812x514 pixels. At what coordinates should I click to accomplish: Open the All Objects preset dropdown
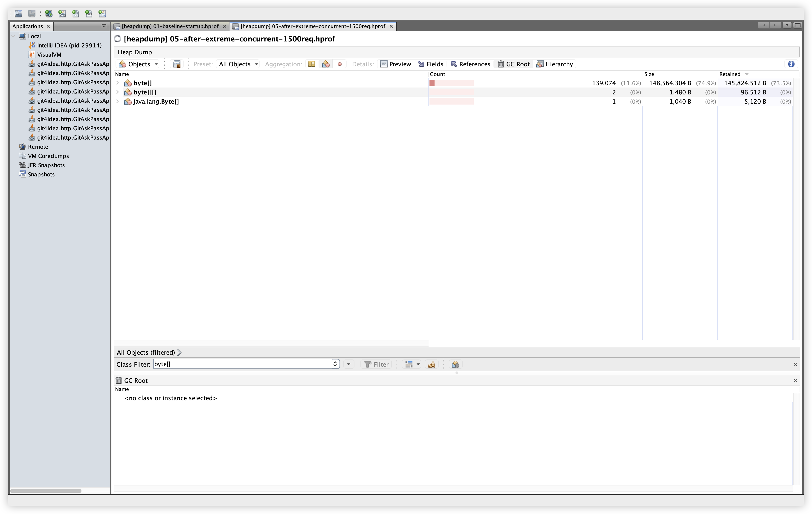tap(238, 64)
